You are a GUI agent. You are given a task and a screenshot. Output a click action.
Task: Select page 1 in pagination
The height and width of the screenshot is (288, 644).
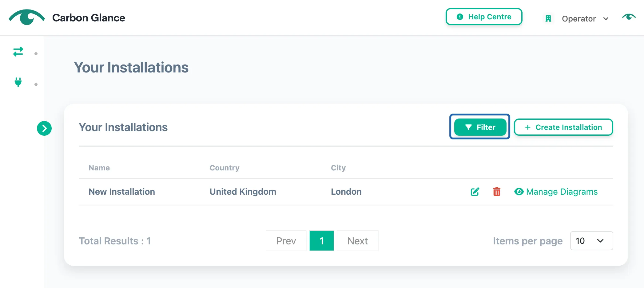pyautogui.click(x=322, y=241)
